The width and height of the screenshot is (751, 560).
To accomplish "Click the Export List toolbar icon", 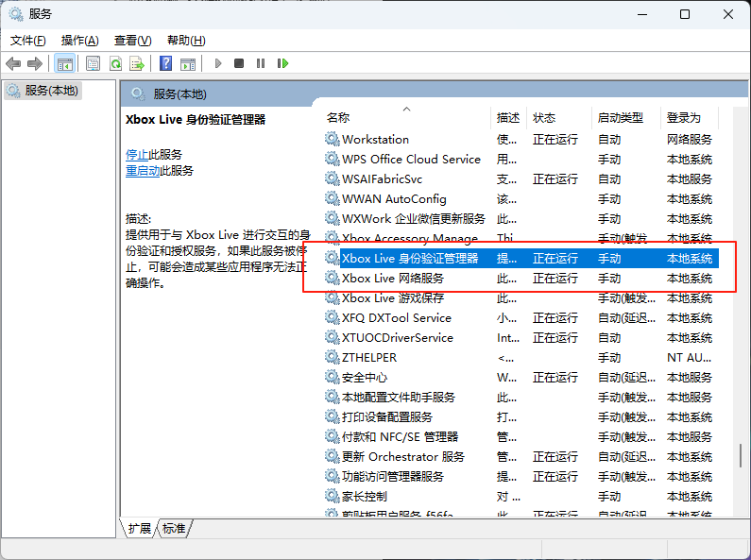I will (137, 63).
